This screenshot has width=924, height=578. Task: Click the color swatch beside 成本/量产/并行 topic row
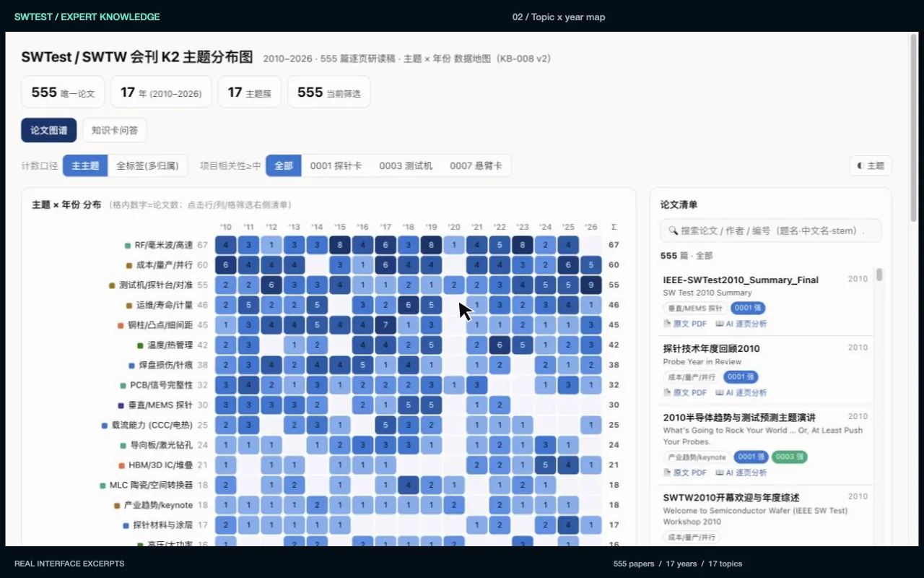pos(129,266)
